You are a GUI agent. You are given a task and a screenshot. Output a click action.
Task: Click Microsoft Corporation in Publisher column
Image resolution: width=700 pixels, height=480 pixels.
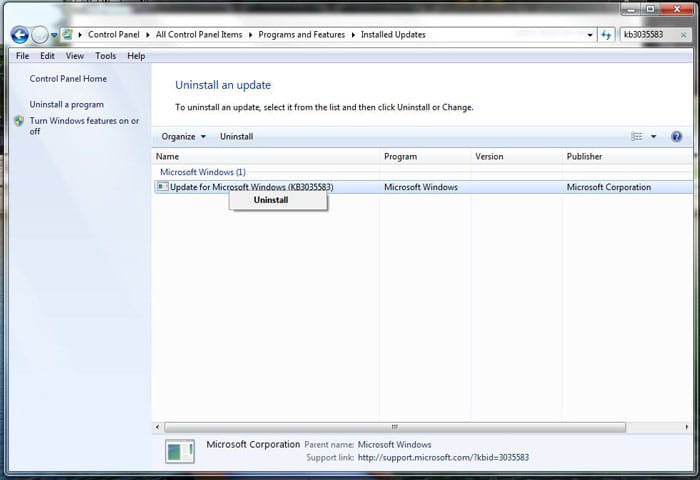pos(608,187)
